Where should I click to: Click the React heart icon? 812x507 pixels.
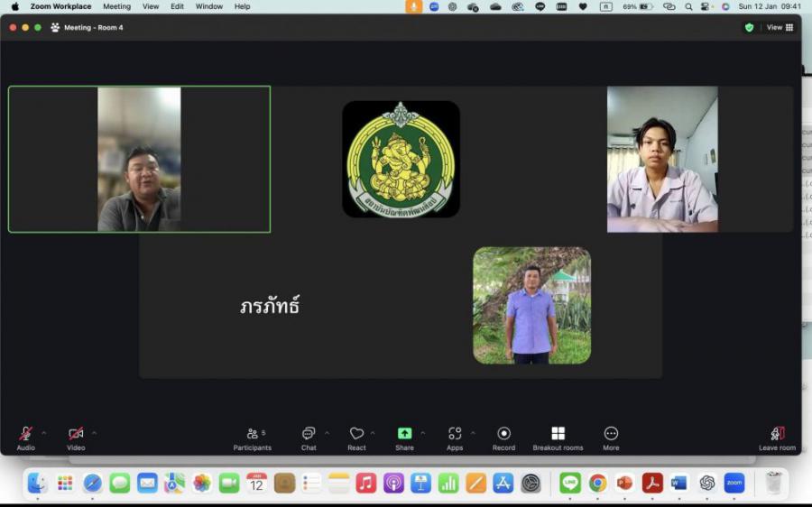pyautogui.click(x=356, y=438)
